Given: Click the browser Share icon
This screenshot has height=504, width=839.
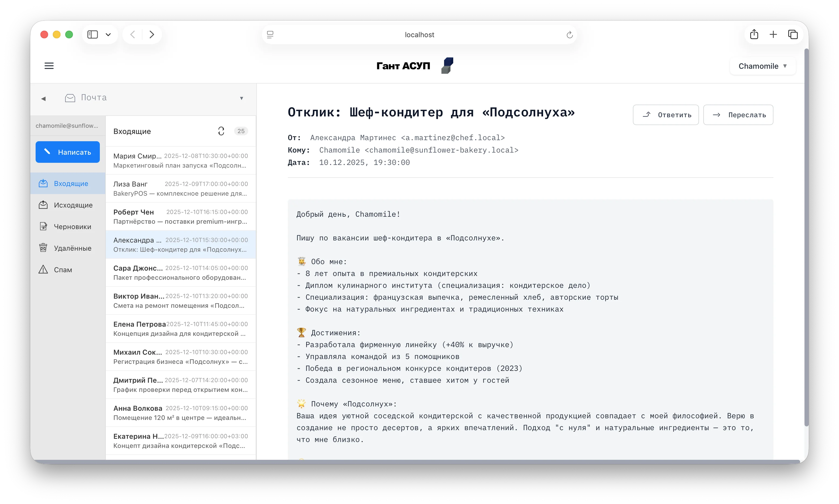Looking at the screenshot, I should [x=754, y=35].
